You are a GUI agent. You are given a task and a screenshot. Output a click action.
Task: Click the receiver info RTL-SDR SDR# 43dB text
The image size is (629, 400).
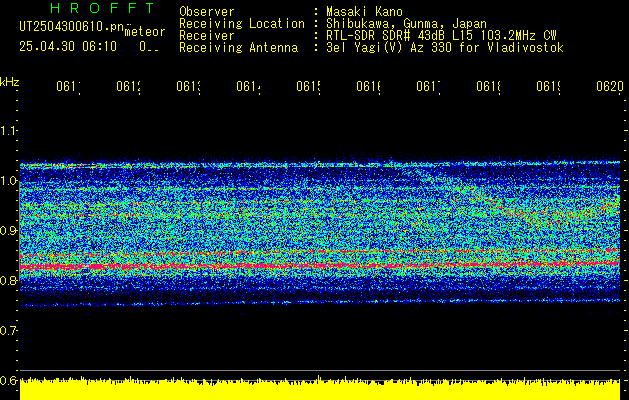(441, 36)
